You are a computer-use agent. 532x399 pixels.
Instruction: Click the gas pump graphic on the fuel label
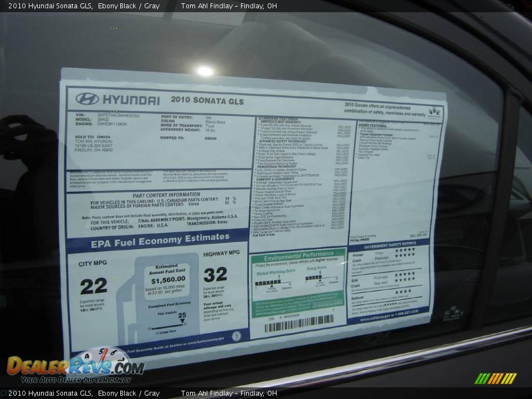(160, 298)
